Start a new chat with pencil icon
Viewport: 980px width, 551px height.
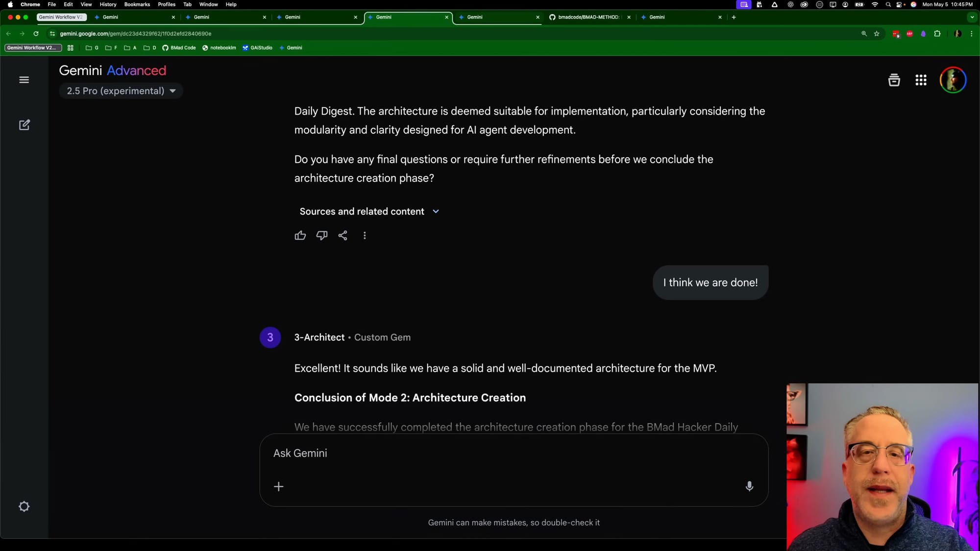coord(24,125)
